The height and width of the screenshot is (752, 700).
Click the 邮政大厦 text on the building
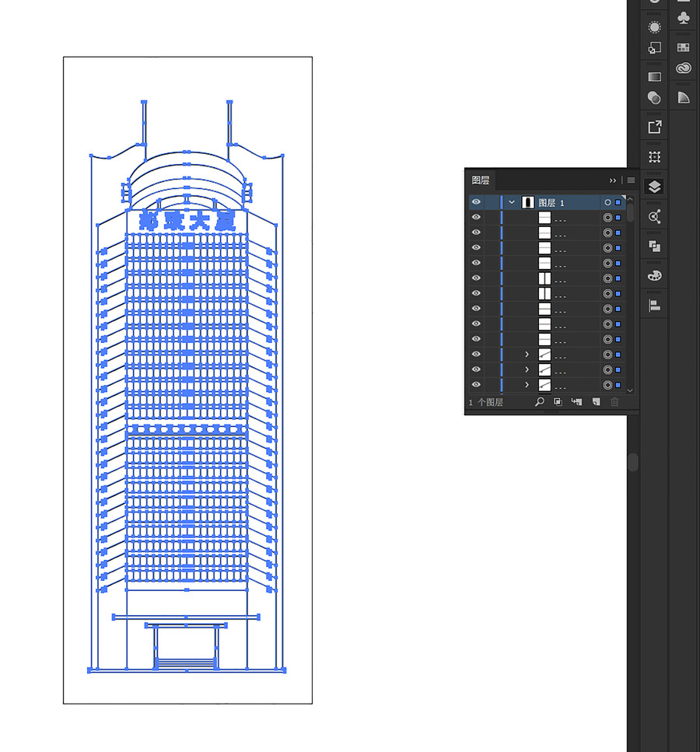pos(187,221)
